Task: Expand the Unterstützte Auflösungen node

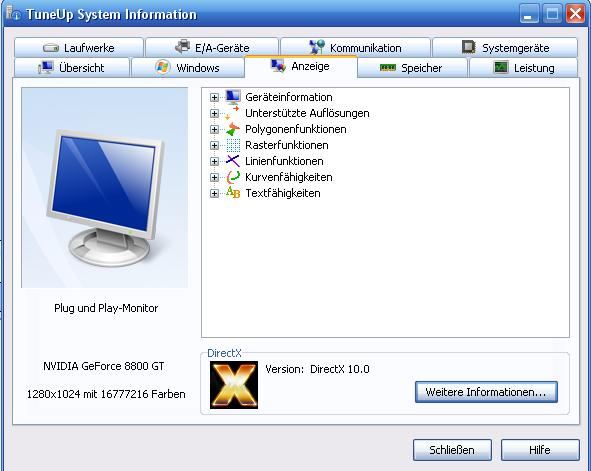Action: (x=214, y=113)
